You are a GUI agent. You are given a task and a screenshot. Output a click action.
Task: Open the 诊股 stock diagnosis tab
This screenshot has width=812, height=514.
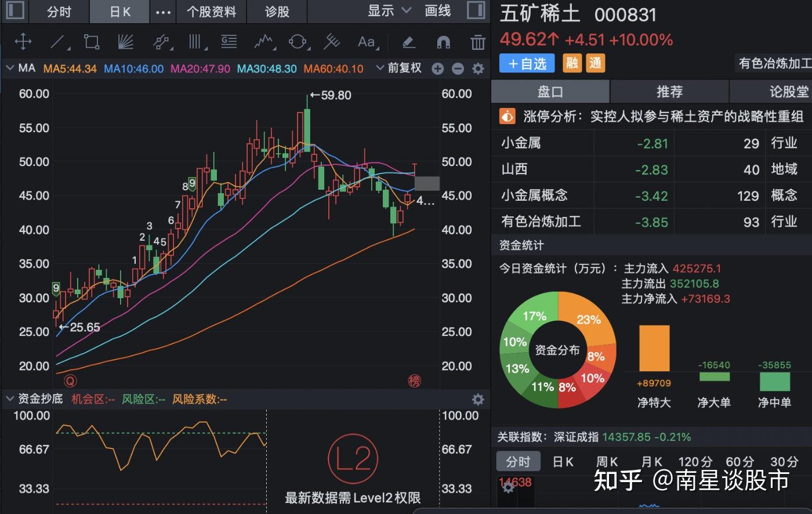[277, 12]
